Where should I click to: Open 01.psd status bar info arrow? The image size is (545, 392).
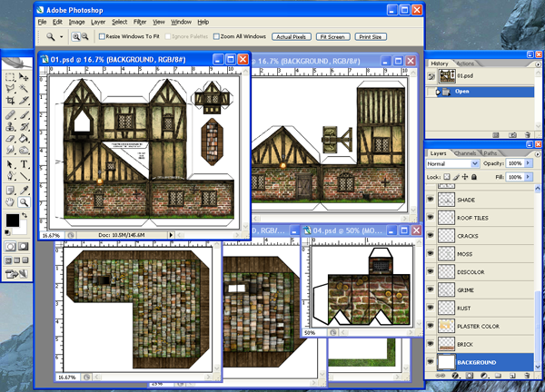pos(171,235)
